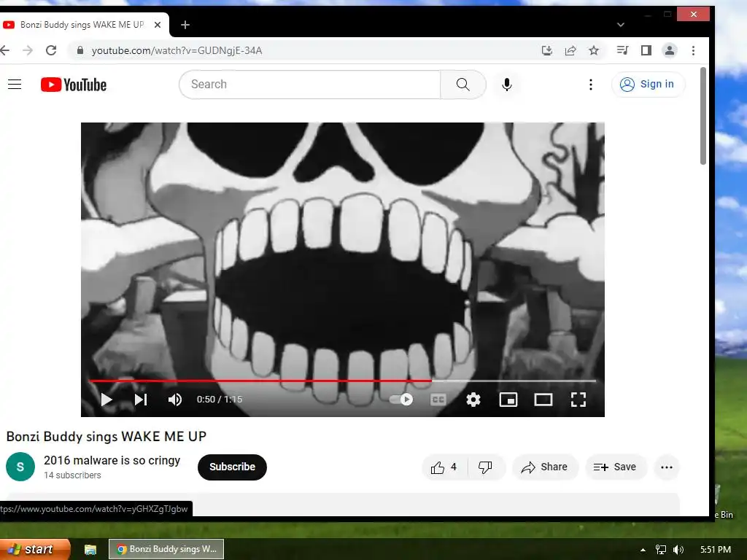Image resolution: width=747 pixels, height=560 pixels.
Task: Open a new tab with plus button
Action: point(185,25)
